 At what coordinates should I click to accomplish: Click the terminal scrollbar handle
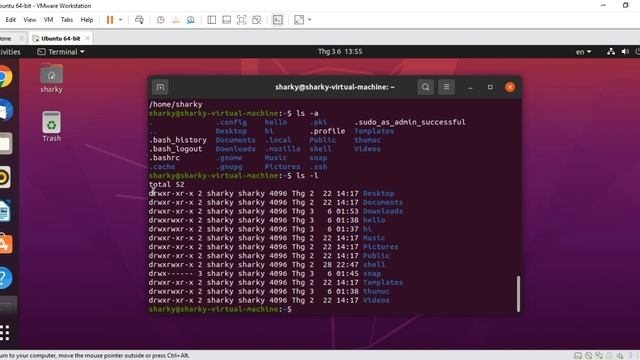[518, 294]
